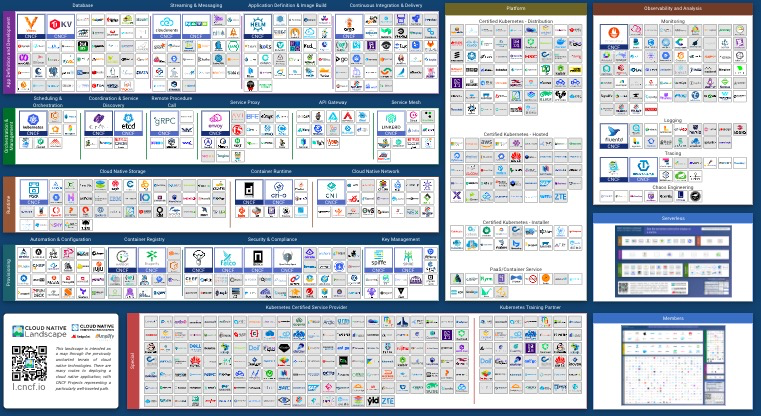Select the Fluentd logging card
The image size is (761, 416).
pyautogui.click(x=614, y=136)
